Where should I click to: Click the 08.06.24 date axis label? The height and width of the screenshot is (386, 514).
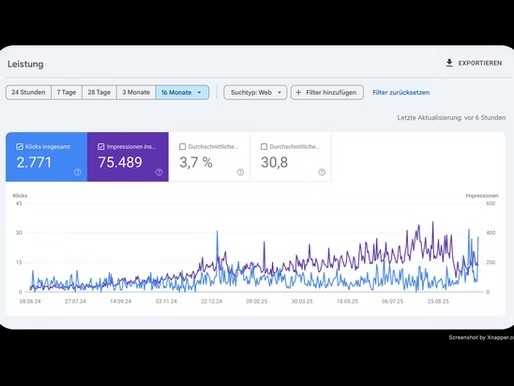click(x=30, y=301)
